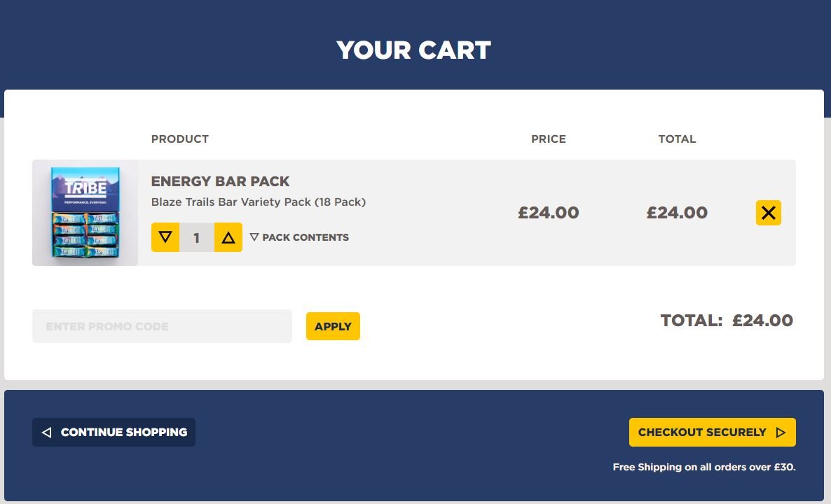Go back via Continue Shopping text
This screenshot has width=831, height=504.
[124, 432]
